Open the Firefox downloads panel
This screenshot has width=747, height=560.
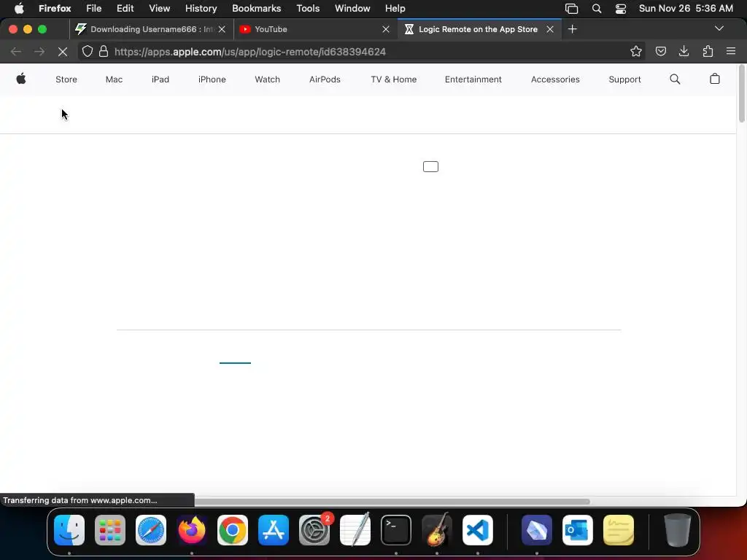[x=684, y=52]
